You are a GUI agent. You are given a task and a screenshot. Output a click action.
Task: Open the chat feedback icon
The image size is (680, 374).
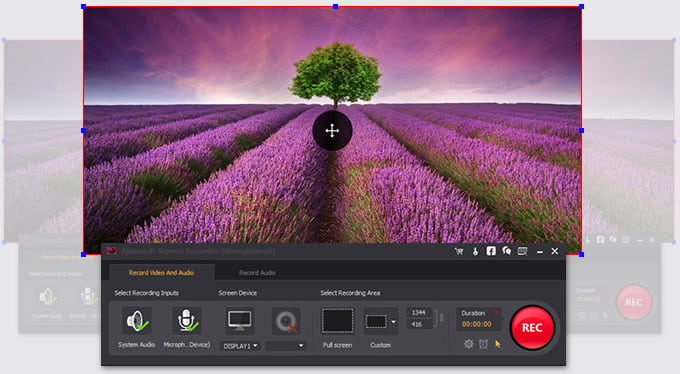coord(507,251)
